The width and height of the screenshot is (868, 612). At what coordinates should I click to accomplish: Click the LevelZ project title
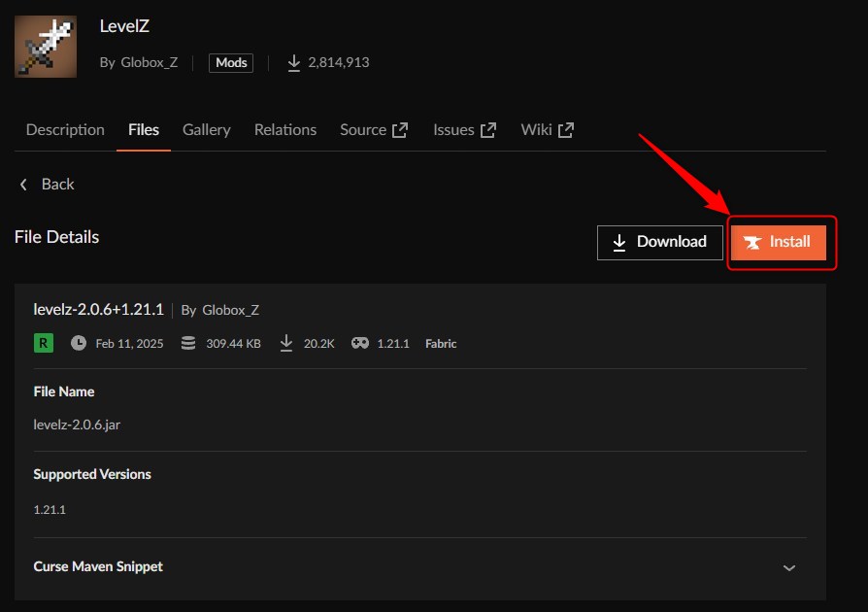pyautogui.click(x=124, y=26)
